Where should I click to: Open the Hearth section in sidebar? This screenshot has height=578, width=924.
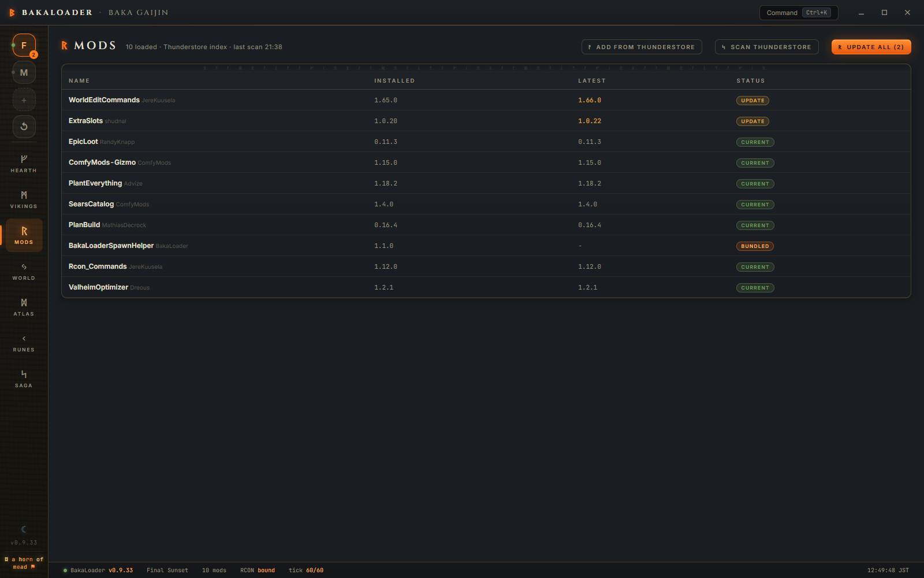(24, 164)
